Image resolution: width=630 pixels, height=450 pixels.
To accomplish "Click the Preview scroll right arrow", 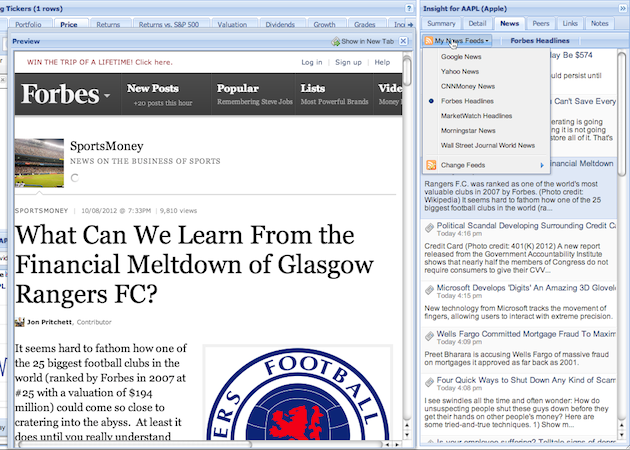I will pos(397,444).
